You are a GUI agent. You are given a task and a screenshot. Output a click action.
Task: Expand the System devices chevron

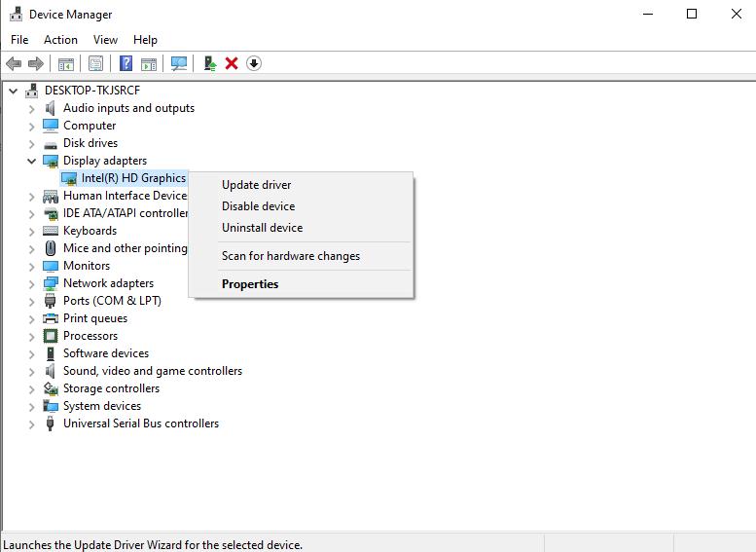[32, 407]
